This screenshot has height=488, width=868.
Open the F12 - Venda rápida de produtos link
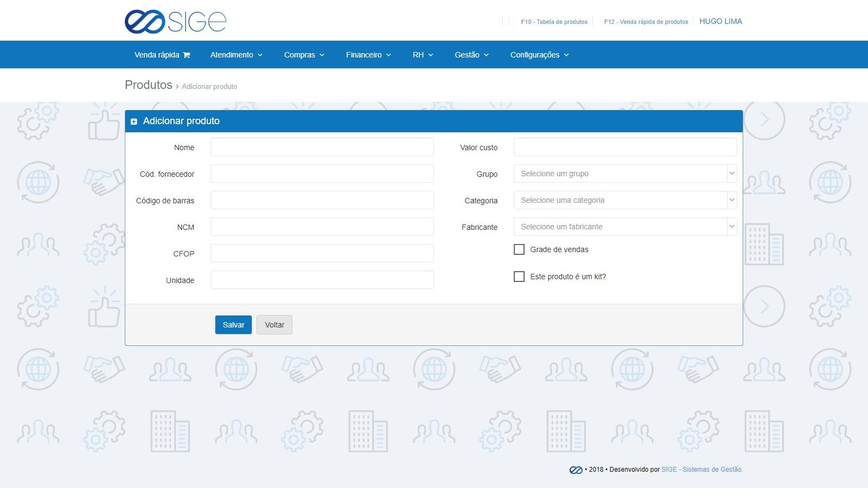point(646,22)
